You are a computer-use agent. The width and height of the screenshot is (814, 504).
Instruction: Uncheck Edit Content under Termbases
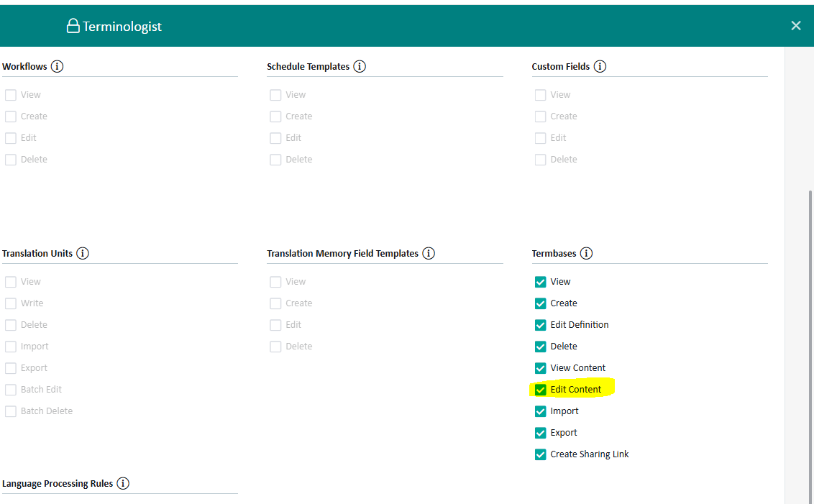[x=540, y=389]
